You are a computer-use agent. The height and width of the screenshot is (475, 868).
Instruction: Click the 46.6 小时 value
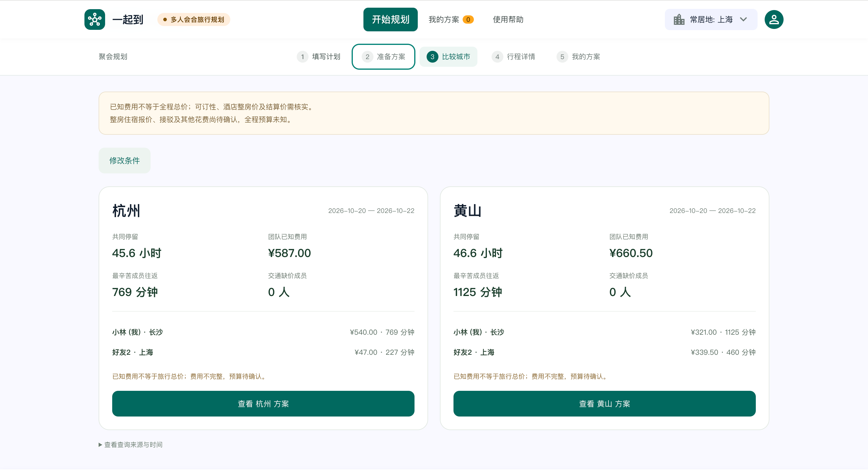click(478, 253)
